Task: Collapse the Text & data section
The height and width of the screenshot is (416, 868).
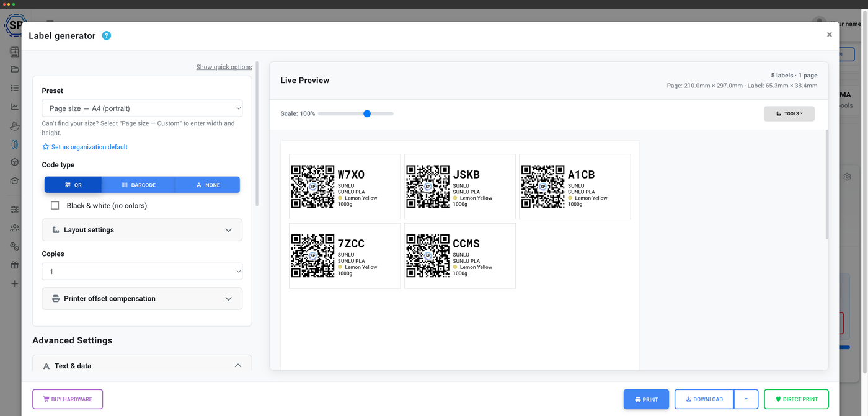Action: [142, 366]
